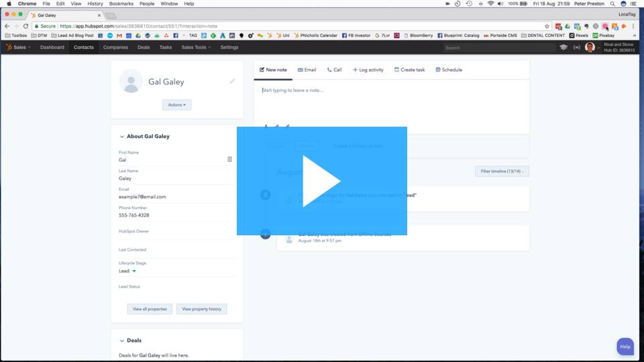Screen dimensions: 644x362
Task: Open the Pexels bookmark
Action: tap(579, 36)
